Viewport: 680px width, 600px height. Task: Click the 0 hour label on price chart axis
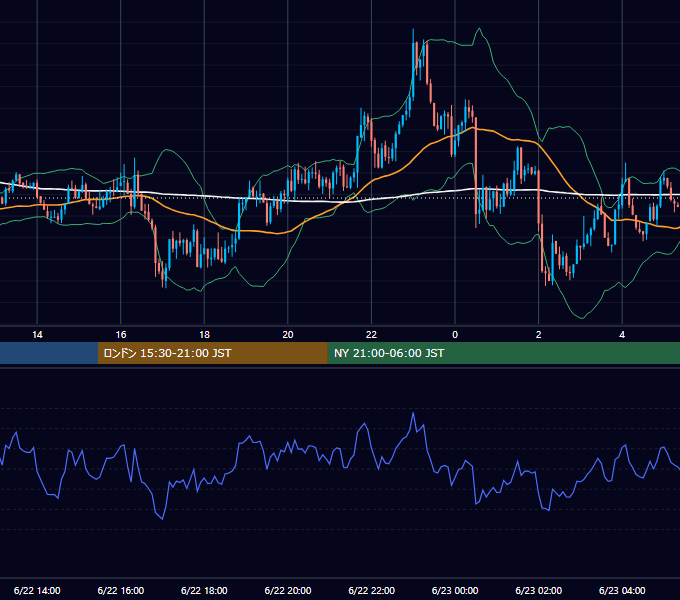coord(455,335)
